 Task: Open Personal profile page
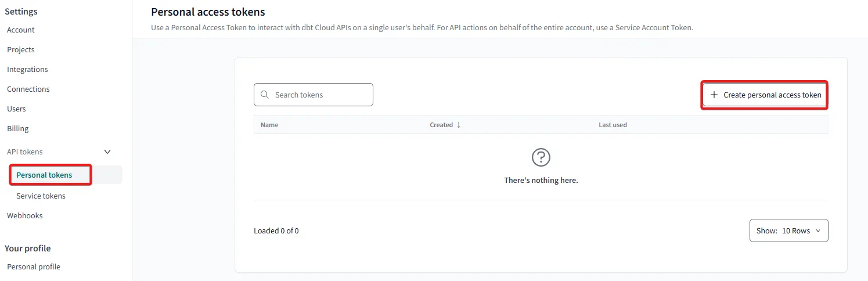[x=34, y=266]
